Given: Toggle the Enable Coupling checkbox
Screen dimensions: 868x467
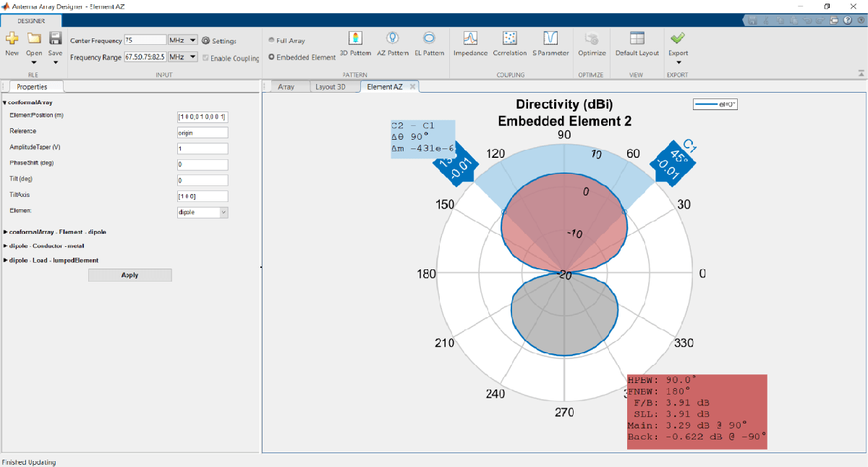Looking at the screenshot, I should click(x=206, y=58).
